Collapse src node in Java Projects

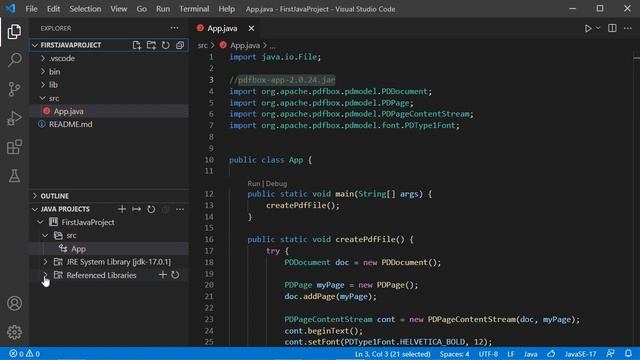[45, 236]
